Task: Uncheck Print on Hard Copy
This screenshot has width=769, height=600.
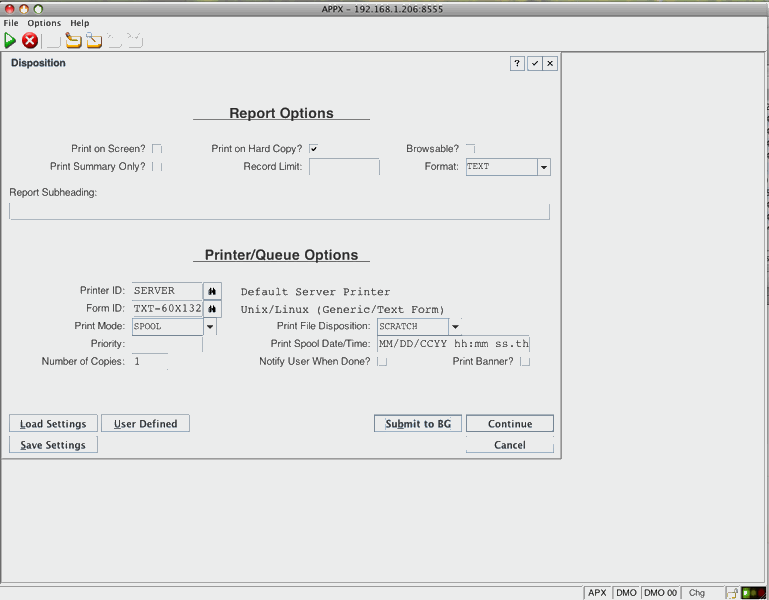Action: pos(313,149)
